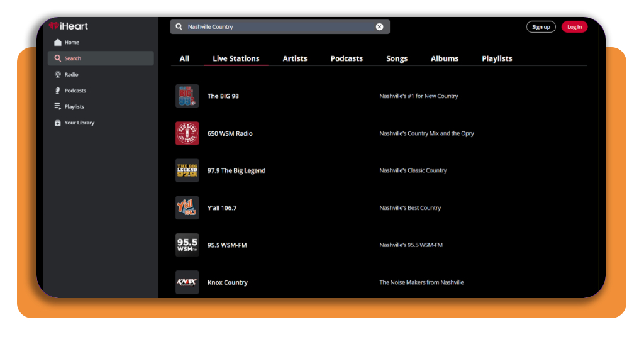Click the Sign up button

pos(541,26)
